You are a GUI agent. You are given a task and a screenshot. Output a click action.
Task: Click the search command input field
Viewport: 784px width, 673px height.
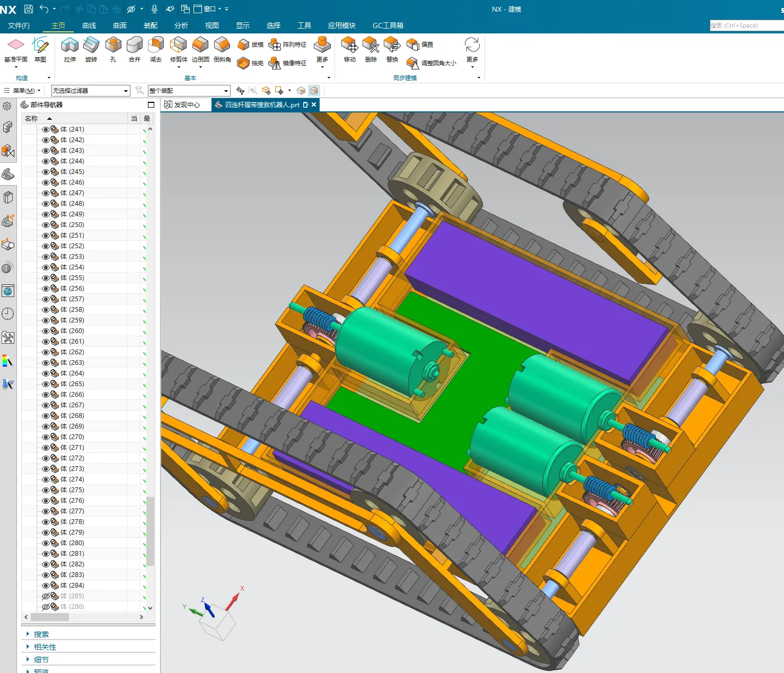tap(746, 25)
